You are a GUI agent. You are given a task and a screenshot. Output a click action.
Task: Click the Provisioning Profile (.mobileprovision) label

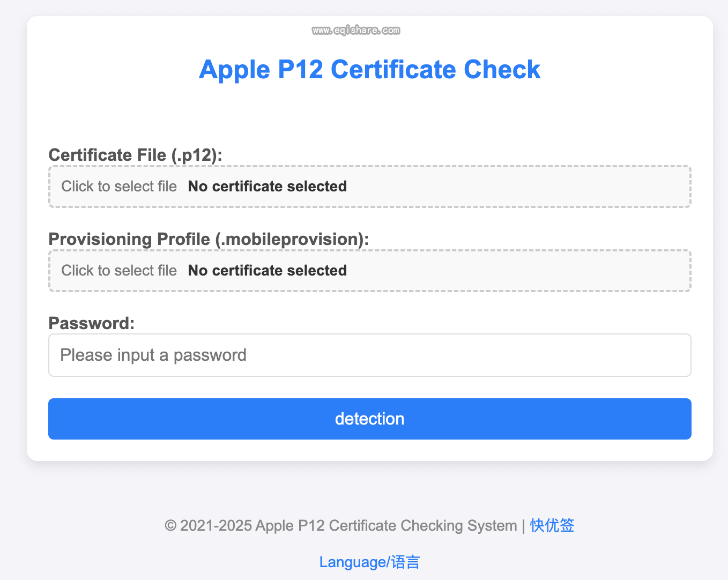pyautogui.click(x=209, y=239)
